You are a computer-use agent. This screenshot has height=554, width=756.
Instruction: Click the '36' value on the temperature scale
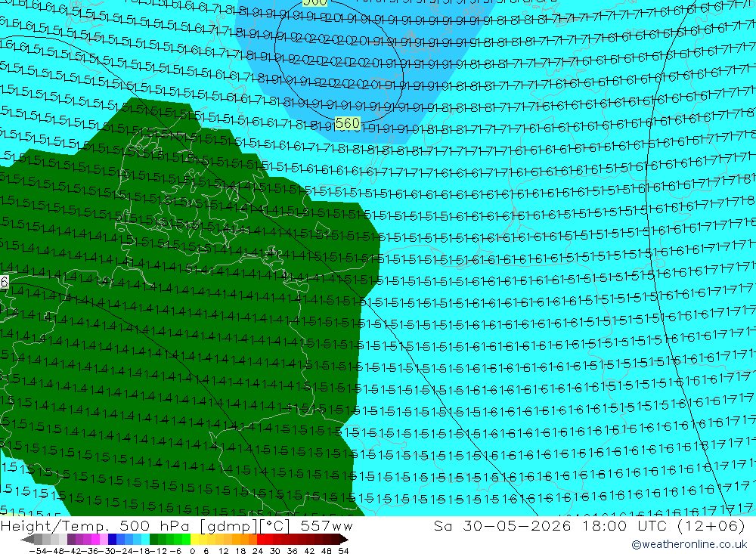point(292,551)
